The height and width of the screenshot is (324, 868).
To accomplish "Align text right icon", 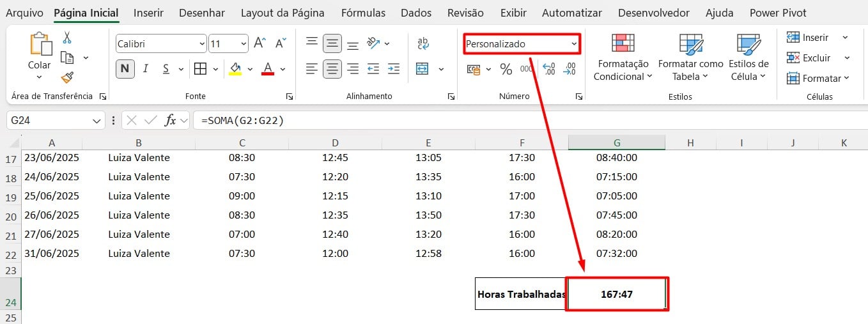I will pos(352,68).
